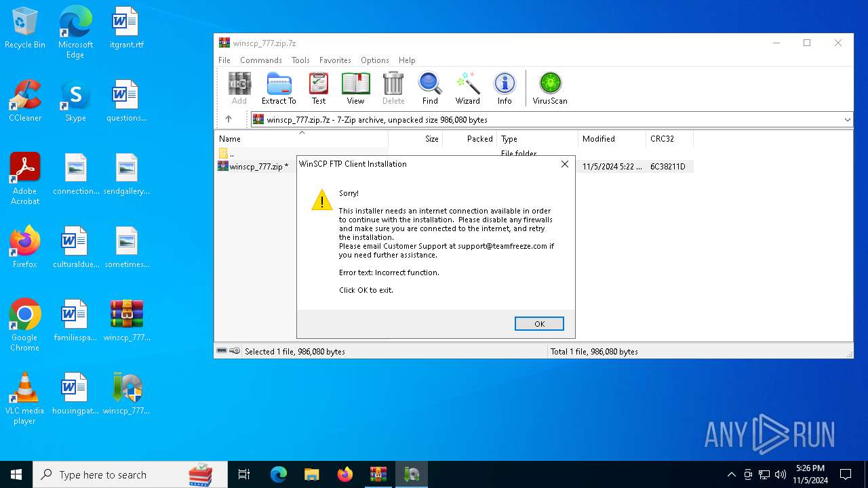This screenshot has width=868, height=488.
Task: Select familiespa document on desktop
Action: pyautogui.click(x=75, y=321)
